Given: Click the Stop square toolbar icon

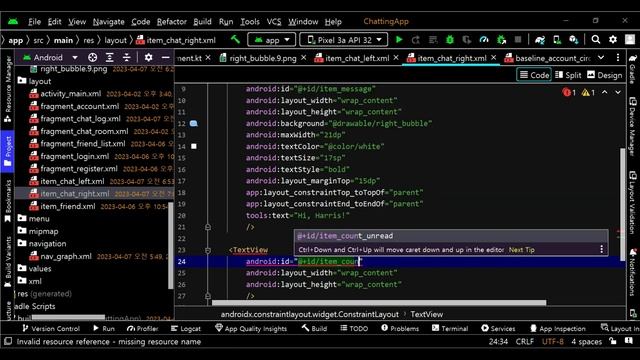Looking at the screenshot, I should (518, 40).
